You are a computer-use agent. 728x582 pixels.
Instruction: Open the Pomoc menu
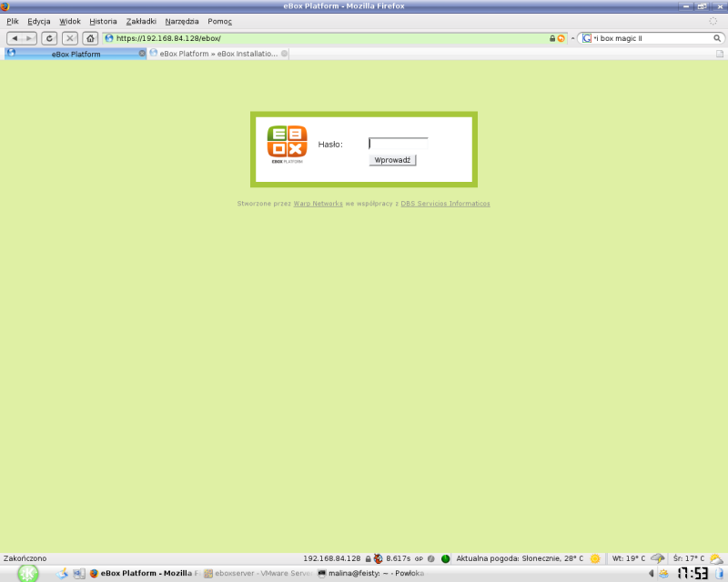[x=219, y=21]
